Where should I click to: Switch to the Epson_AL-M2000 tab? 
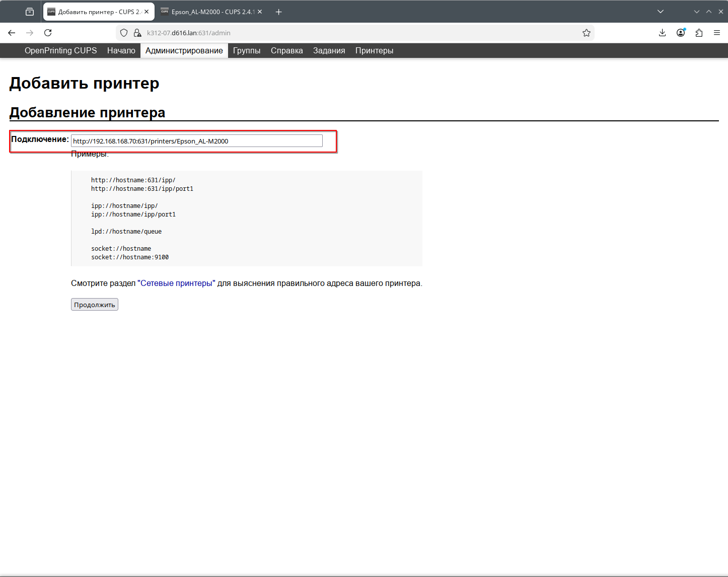[x=209, y=12]
